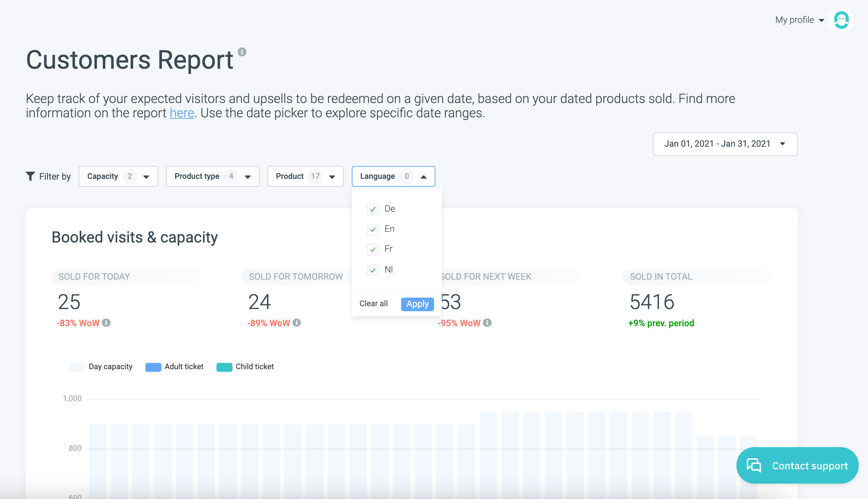
Task: Expand the Product type filter dropdown
Action: 212,176
